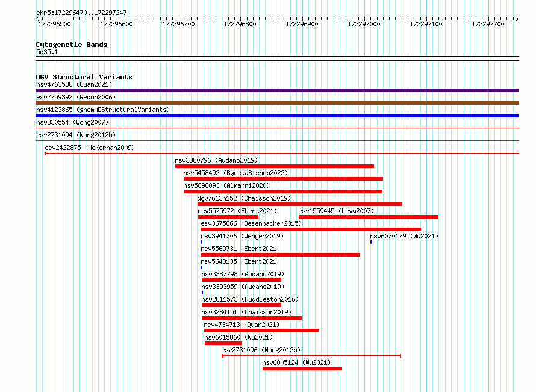Click the nsv3941706 (Wenger2019) blue marker

click(x=202, y=242)
